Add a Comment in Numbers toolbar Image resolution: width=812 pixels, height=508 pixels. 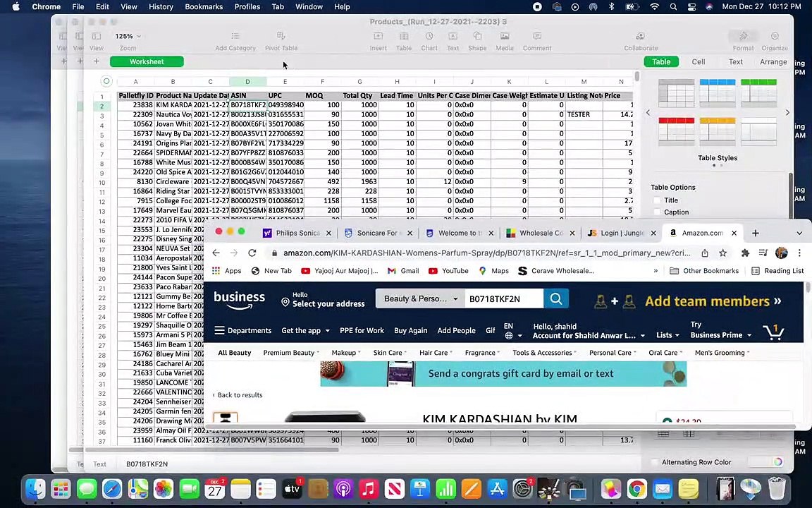[x=537, y=36]
